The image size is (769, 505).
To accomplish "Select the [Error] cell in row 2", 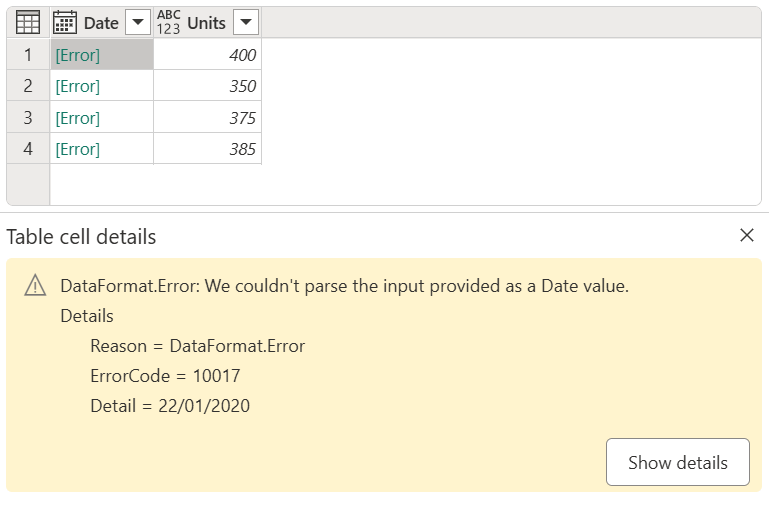I will pyautogui.click(x=101, y=86).
